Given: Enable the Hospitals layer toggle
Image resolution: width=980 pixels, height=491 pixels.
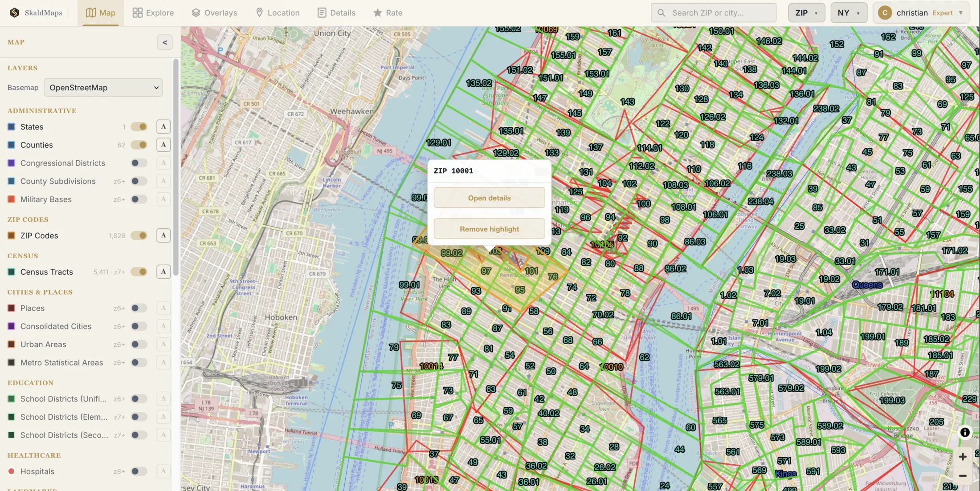Looking at the screenshot, I should pyautogui.click(x=139, y=471).
